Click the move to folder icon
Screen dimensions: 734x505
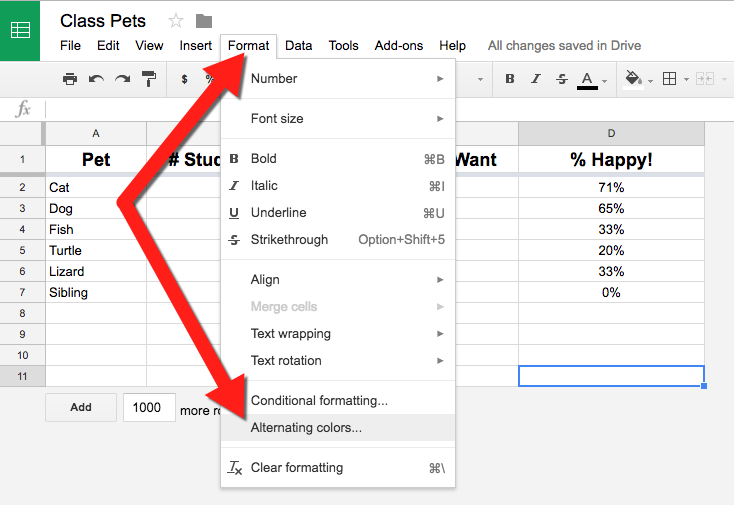[x=204, y=21]
